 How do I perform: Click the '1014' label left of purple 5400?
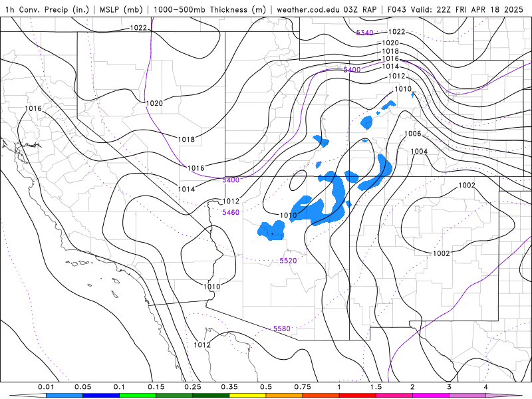[x=186, y=189]
